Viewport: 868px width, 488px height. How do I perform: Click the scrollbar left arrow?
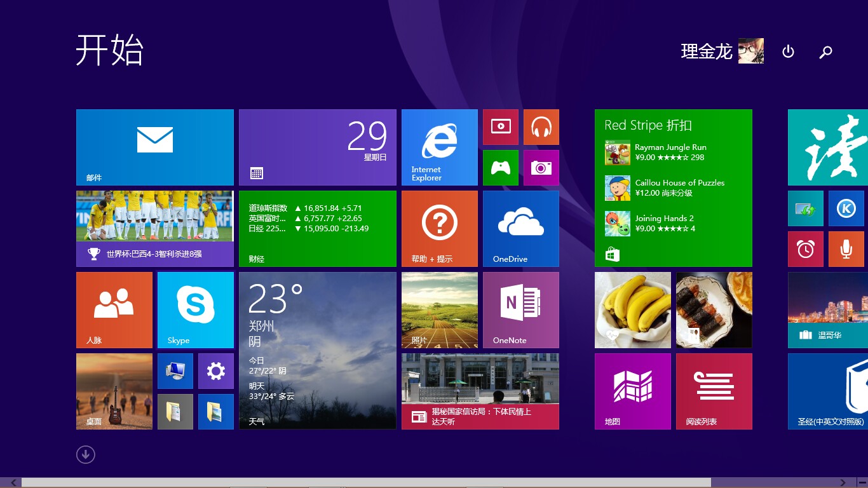13,483
